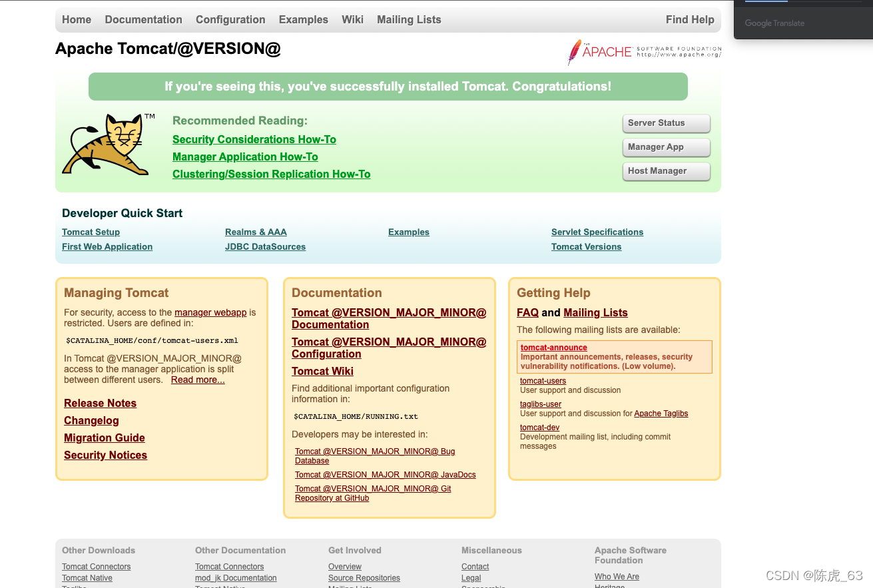The image size is (873, 588).
Task: Open Wiki from the navigation bar
Action: pyautogui.click(x=352, y=20)
